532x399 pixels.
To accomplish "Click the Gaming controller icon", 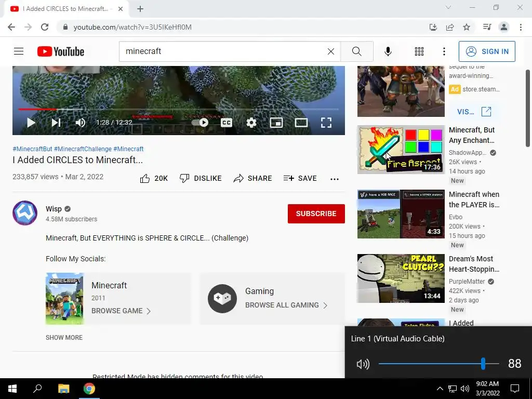I will pyautogui.click(x=222, y=299).
